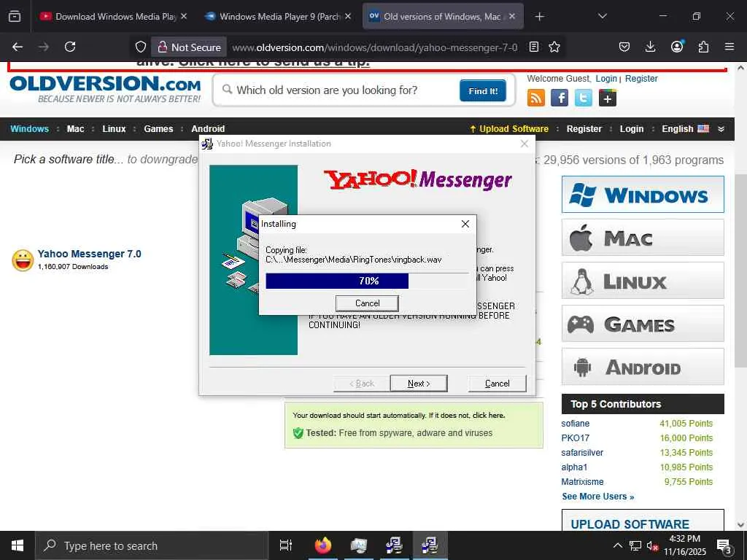This screenshot has width=747, height=560.
Task: Open Linux category banner in sidebar
Action: (x=643, y=280)
